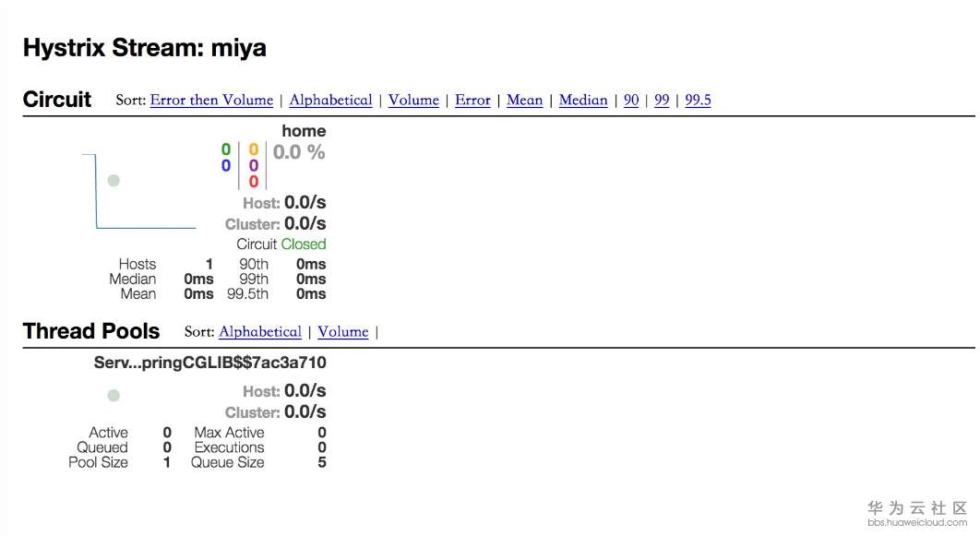Click the Hosts count value 1
980x536 pixels.
209,264
